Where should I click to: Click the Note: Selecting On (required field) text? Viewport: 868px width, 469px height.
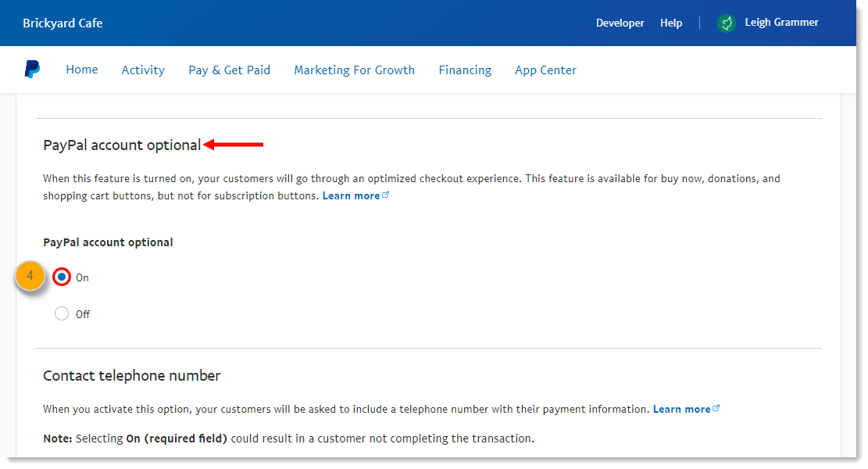[x=288, y=439]
